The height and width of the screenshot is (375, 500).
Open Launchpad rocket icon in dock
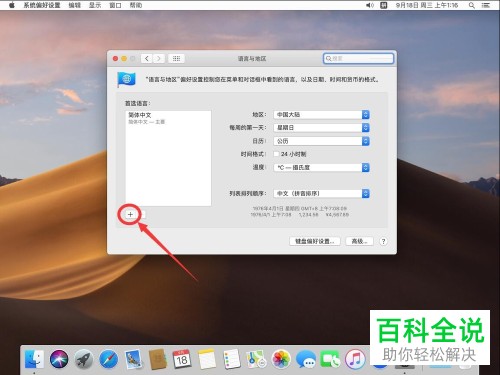84,360
